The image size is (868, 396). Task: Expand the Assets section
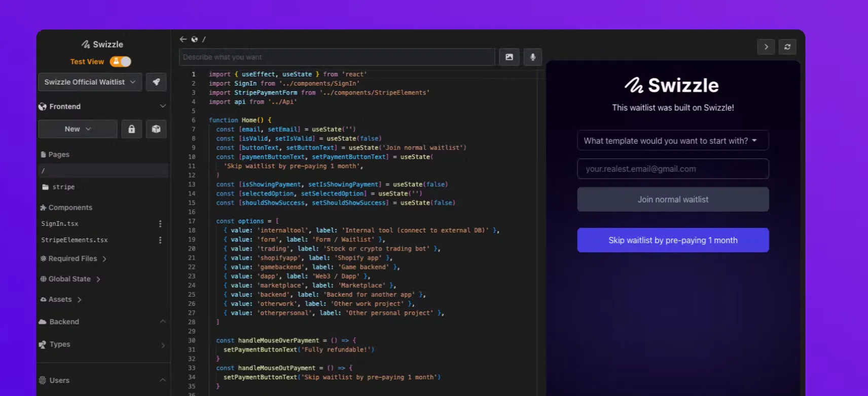point(61,299)
